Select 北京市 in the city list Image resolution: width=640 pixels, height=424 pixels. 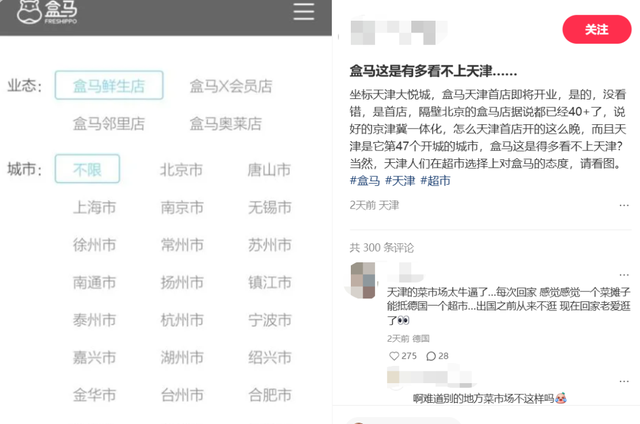182,170
